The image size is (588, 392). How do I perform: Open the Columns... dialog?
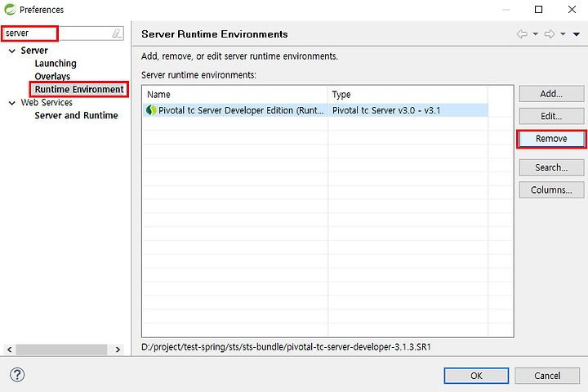click(x=551, y=189)
